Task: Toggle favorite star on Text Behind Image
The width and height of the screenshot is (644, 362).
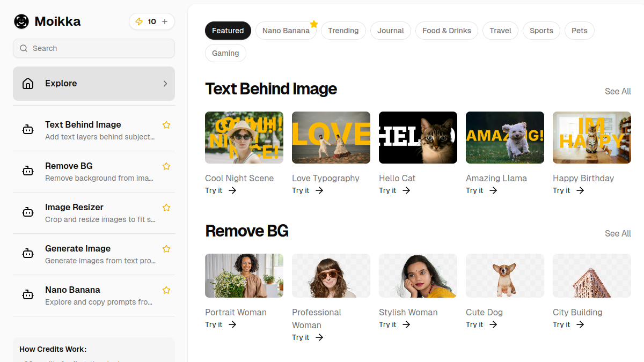Action: pyautogui.click(x=166, y=125)
